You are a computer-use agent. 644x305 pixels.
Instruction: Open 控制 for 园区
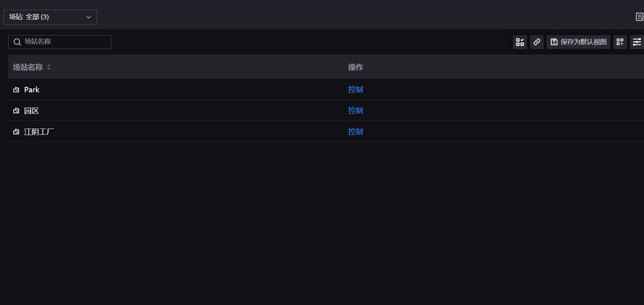click(355, 110)
